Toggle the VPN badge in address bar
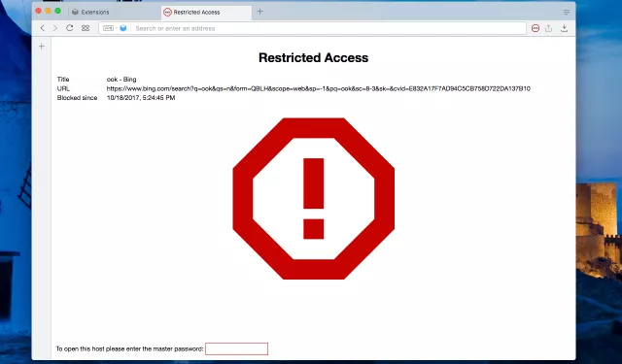This screenshot has height=364, width=622. point(108,28)
